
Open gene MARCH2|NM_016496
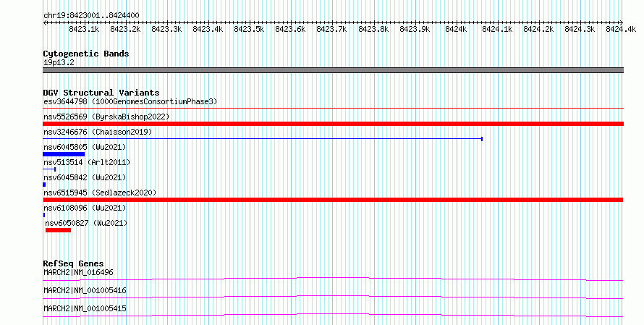[x=78, y=272]
